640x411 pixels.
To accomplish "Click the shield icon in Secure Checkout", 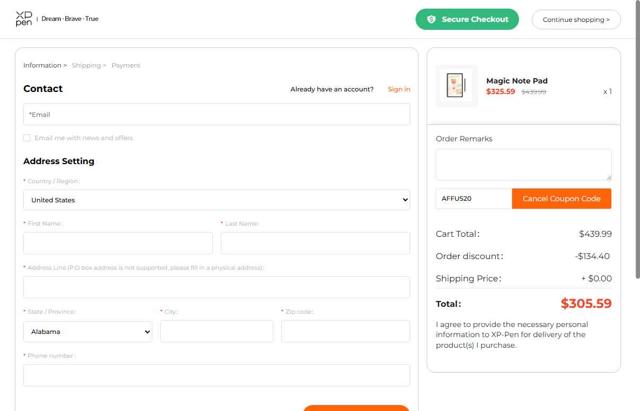I will click(x=431, y=19).
